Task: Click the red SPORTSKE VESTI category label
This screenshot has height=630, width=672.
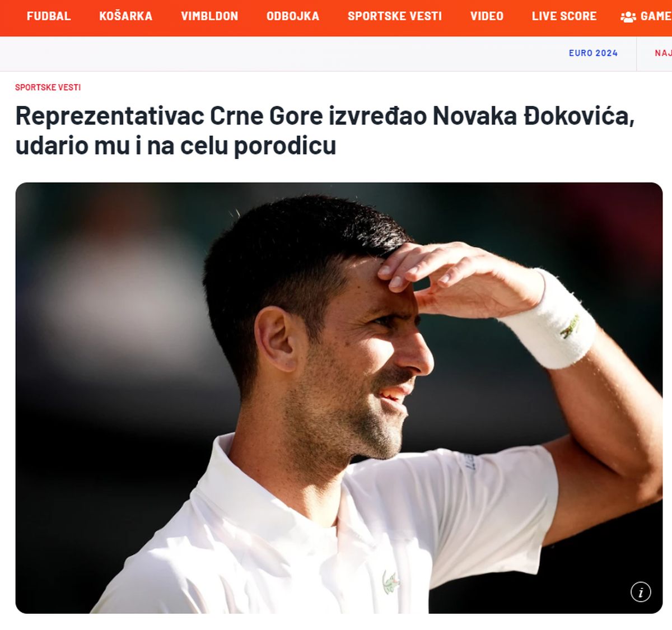Action: point(48,87)
